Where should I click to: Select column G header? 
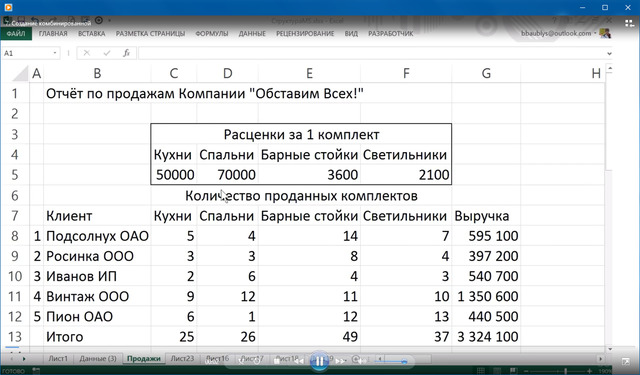[486, 73]
